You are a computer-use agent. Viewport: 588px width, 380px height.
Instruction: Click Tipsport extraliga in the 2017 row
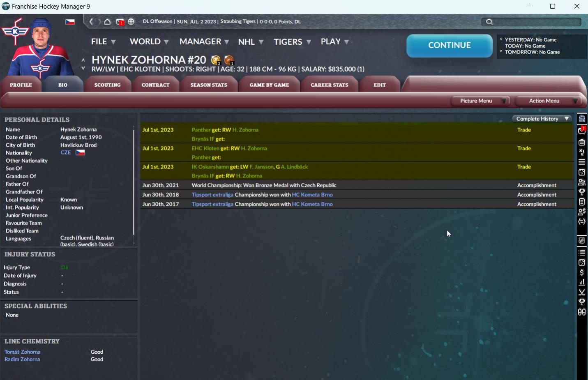tap(212, 204)
